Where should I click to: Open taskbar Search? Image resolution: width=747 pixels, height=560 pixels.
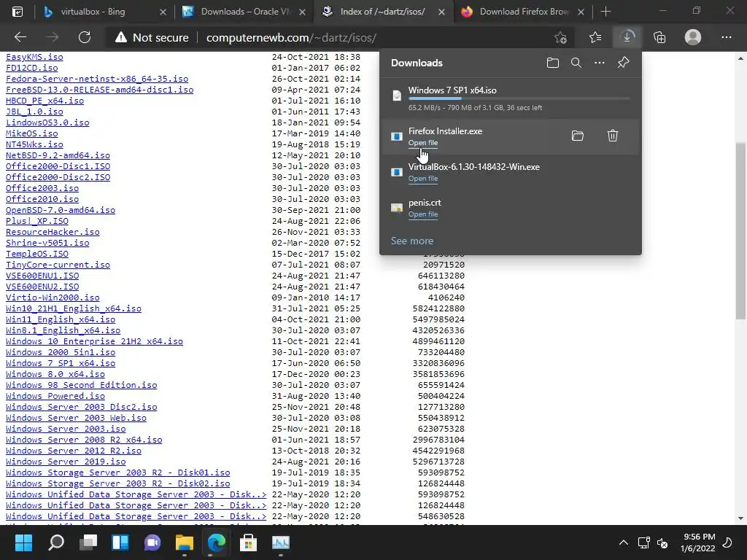[56, 542]
